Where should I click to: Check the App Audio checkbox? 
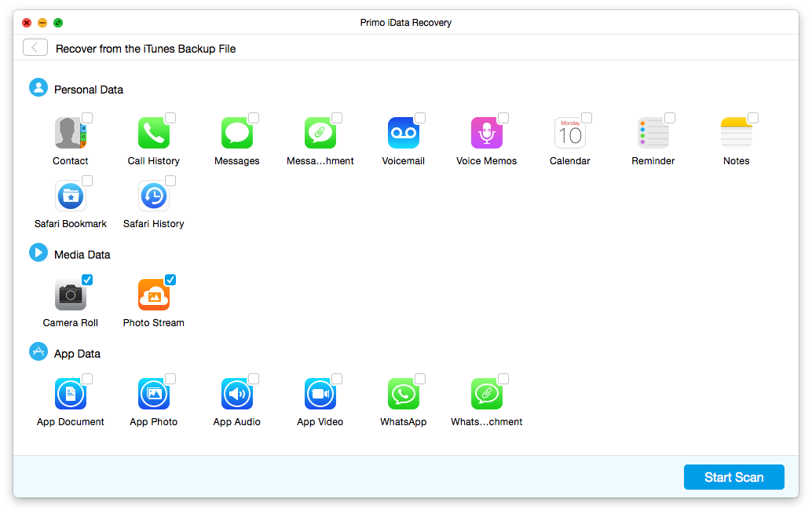click(254, 379)
